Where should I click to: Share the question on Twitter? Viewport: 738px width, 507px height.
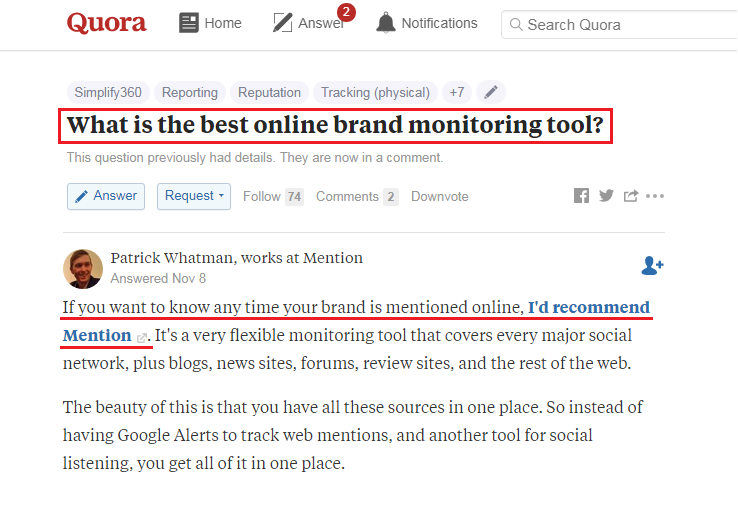coord(606,196)
